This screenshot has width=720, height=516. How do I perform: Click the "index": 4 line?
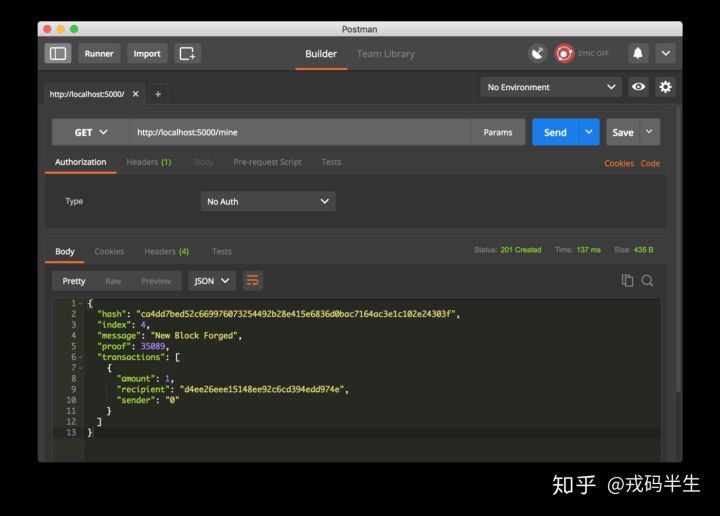point(124,325)
